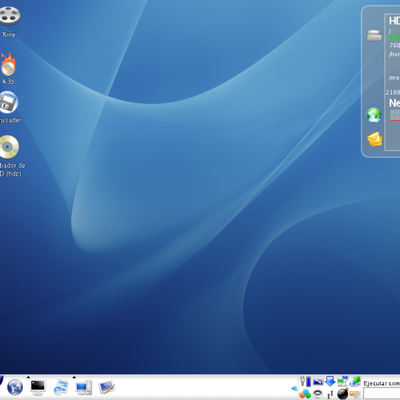Click the green root partition usage bar

[x=394, y=38]
